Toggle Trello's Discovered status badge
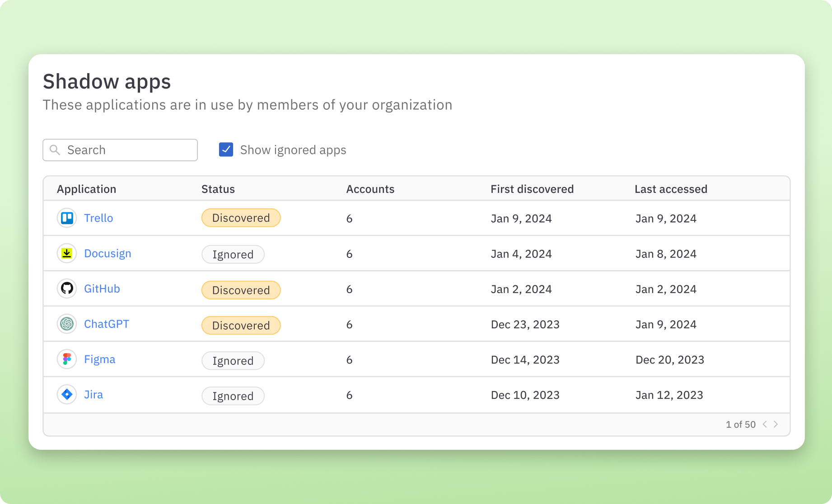 tap(241, 218)
